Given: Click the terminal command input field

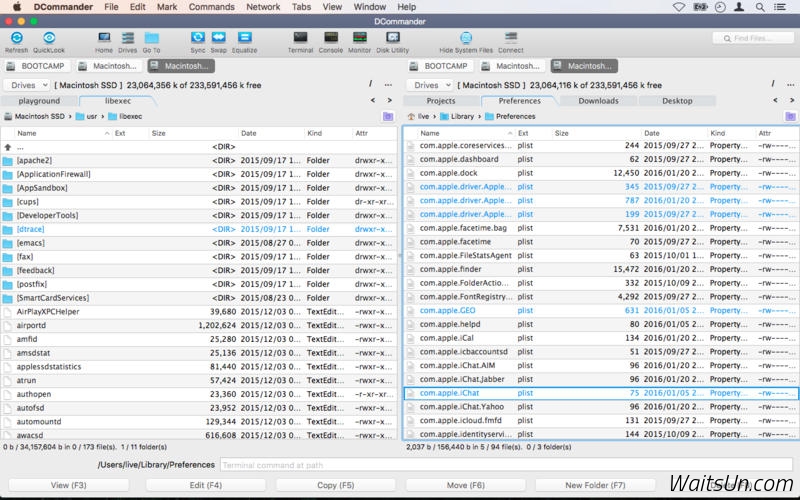Looking at the screenshot, I should click(507, 465).
